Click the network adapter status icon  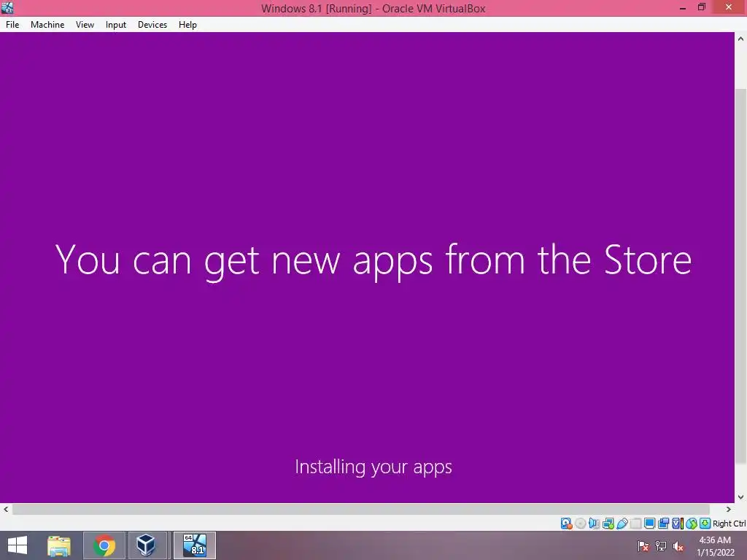pos(608,524)
